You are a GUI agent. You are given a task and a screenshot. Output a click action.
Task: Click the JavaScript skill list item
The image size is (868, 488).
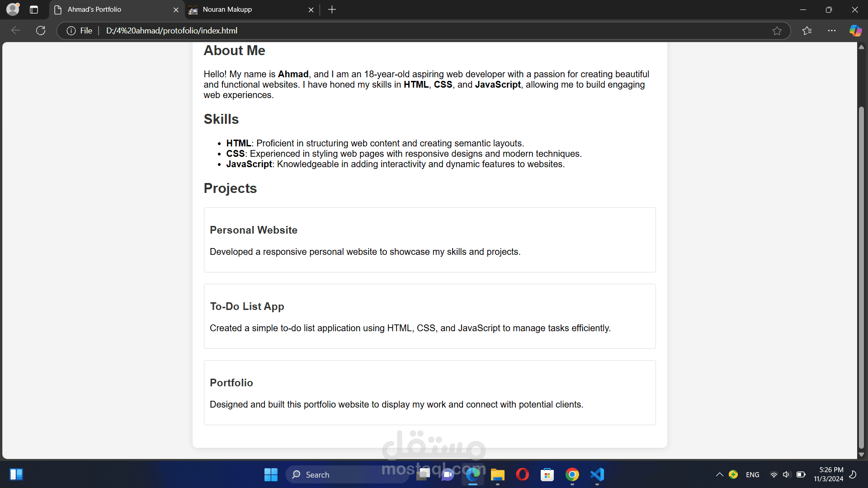[x=396, y=164]
